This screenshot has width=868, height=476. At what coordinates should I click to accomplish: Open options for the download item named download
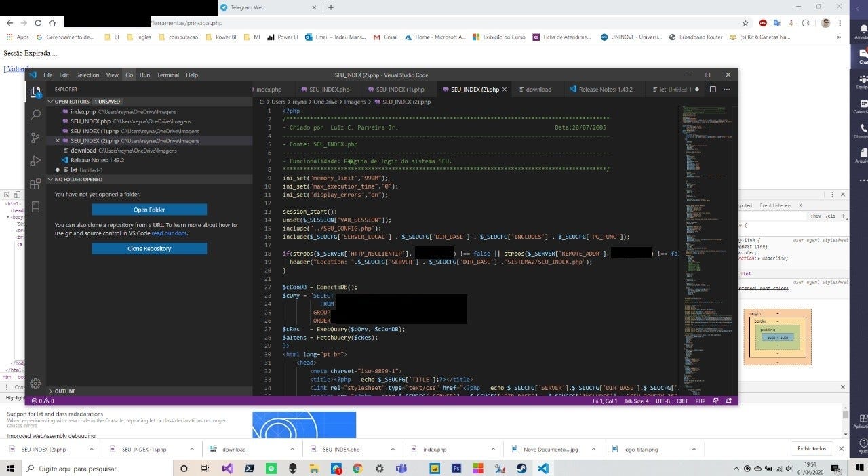(293, 449)
